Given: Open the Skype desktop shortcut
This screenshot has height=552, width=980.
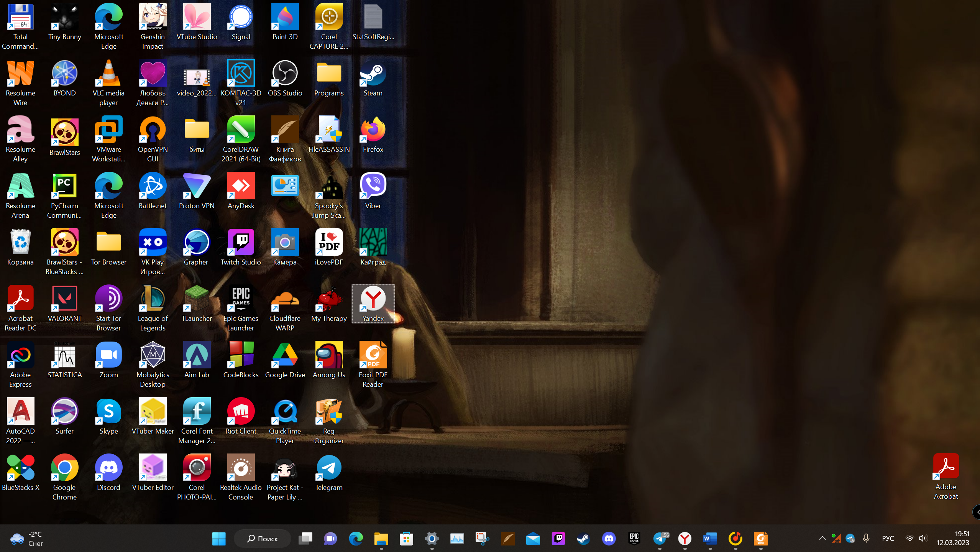Looking at the screenshot, I should (x=108, y=416).
